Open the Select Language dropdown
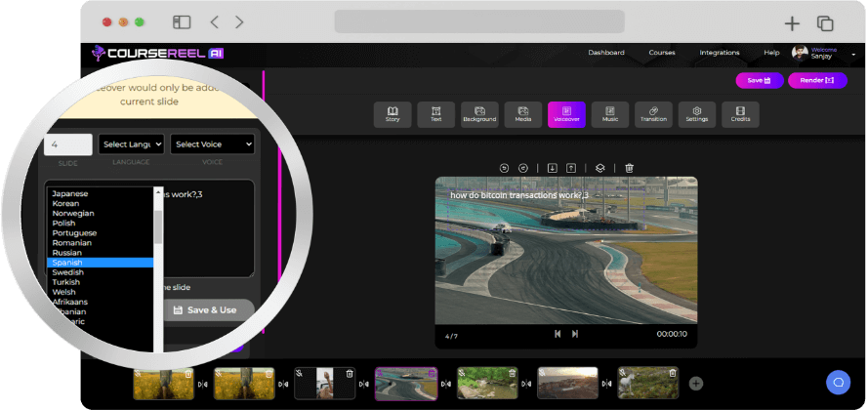 tap(131, 144)
